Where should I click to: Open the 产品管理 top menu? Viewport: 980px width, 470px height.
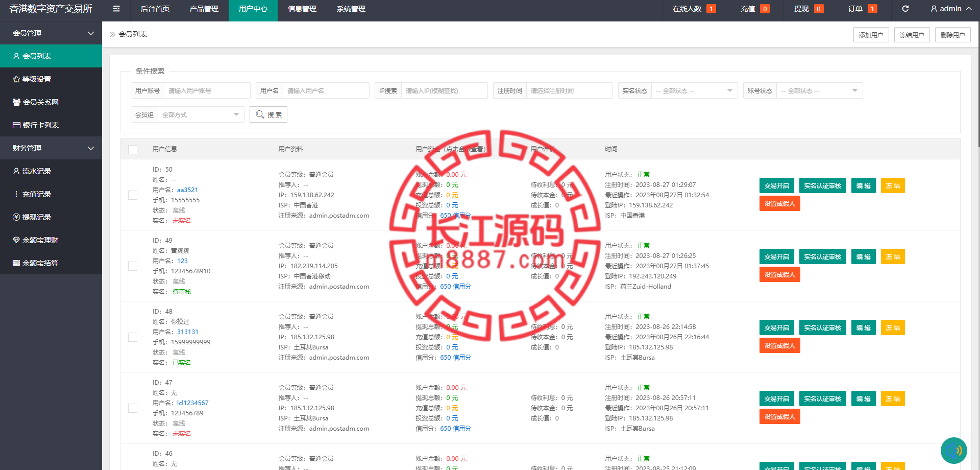pos(204,9)
